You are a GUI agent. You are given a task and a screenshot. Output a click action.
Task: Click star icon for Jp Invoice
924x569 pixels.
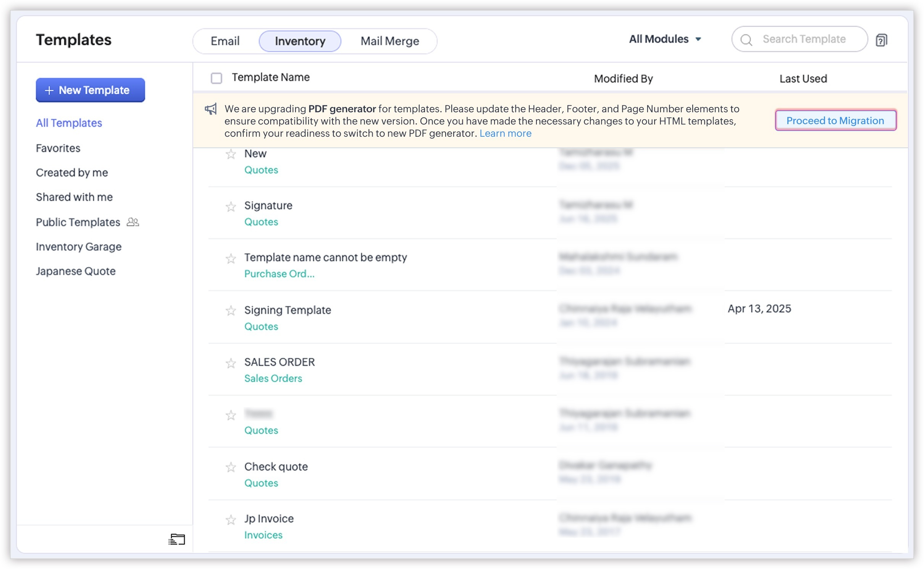[x=231, y=519]
